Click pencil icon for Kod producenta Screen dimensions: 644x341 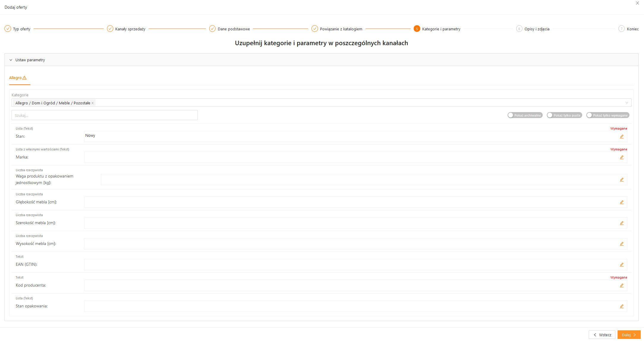621,285
